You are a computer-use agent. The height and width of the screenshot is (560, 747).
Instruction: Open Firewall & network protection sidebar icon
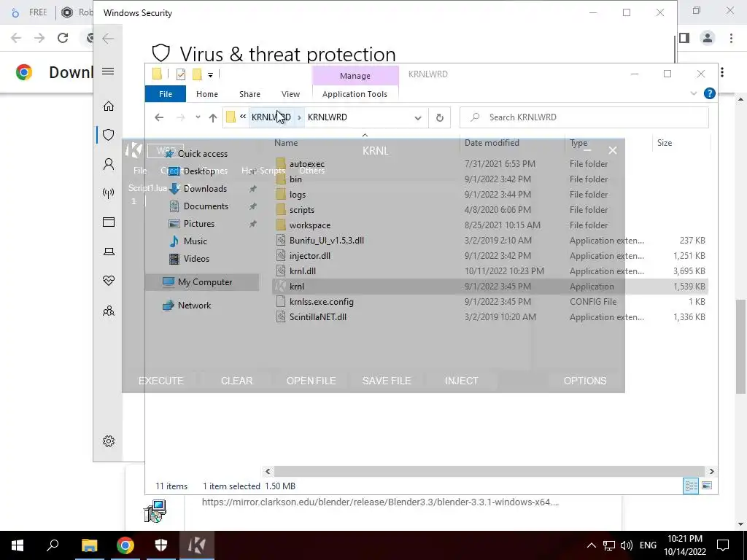109,192
